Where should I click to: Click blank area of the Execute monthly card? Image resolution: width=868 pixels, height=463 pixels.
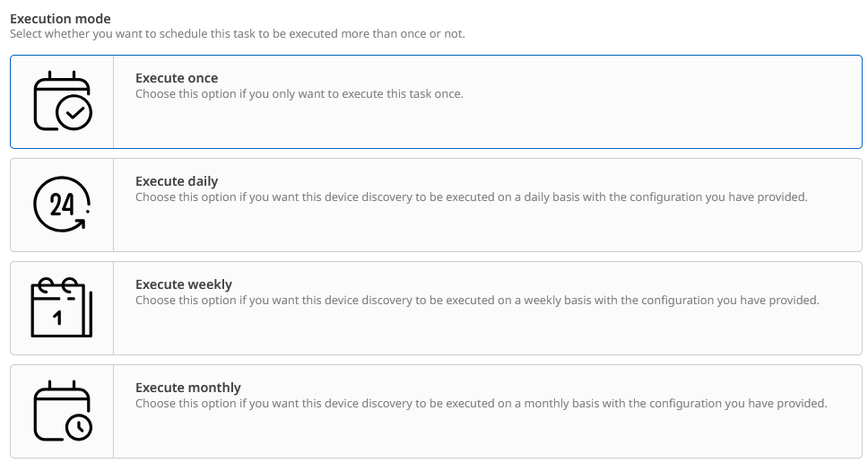click(538, 435)
